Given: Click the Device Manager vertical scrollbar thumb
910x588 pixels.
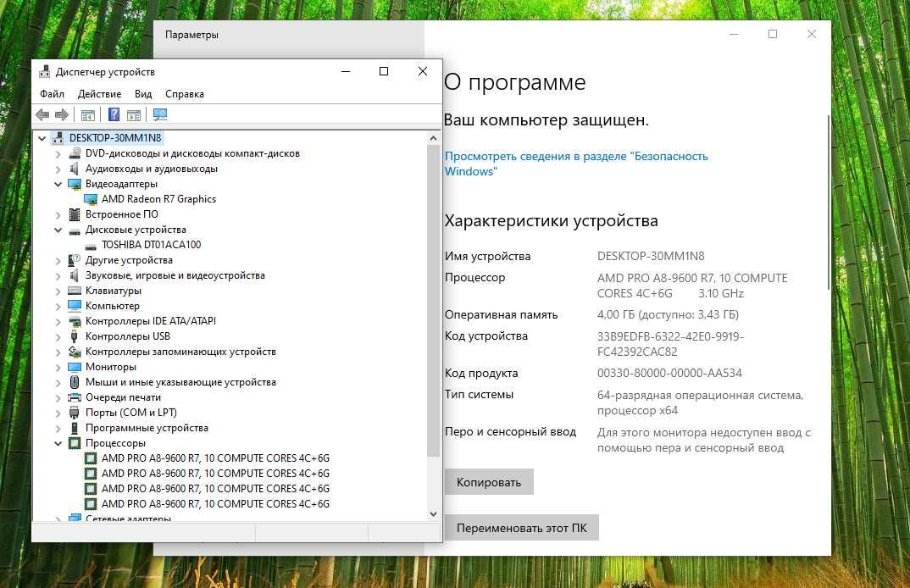Looking at the screenshot, I should pyautogui.click(x=433, y=300).
